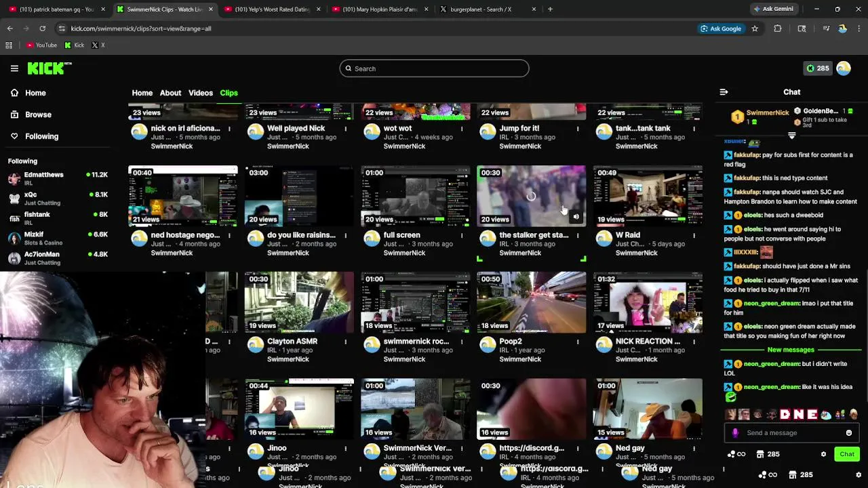Click the Chrome profile avatar in the toolbar
The height and width of the screenshot is (488, 868).
[842, 28]
